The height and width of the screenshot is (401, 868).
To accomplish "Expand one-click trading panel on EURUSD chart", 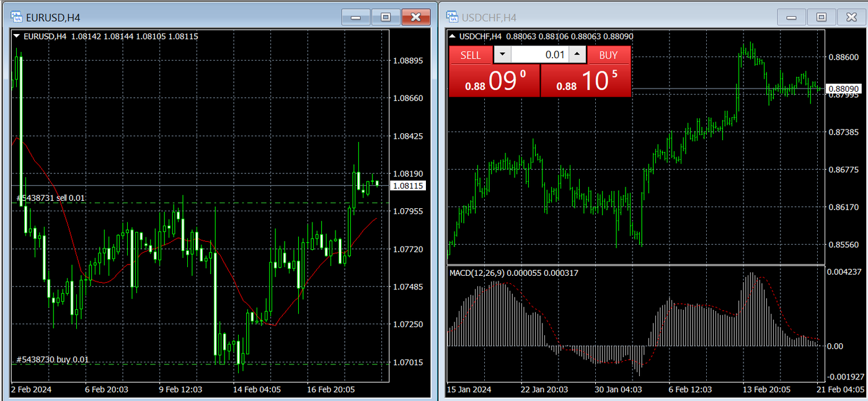I will pos(17,37).
